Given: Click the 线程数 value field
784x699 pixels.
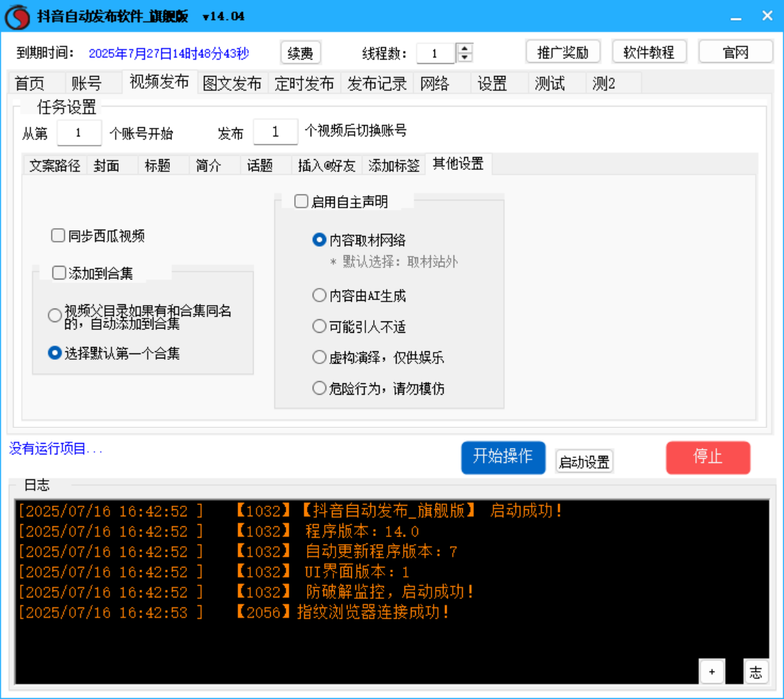Looking at the screenshot, I should tap(436, 53).
